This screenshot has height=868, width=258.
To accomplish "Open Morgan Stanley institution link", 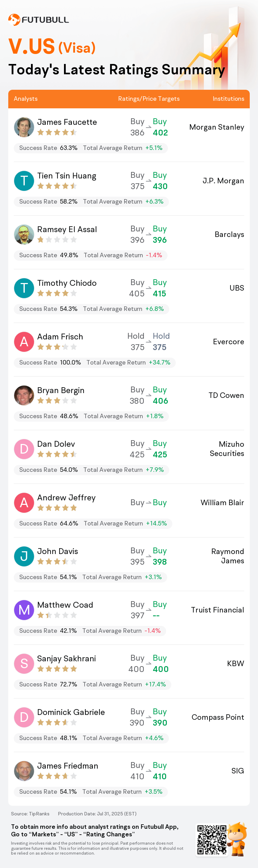I will click(217, 127).
